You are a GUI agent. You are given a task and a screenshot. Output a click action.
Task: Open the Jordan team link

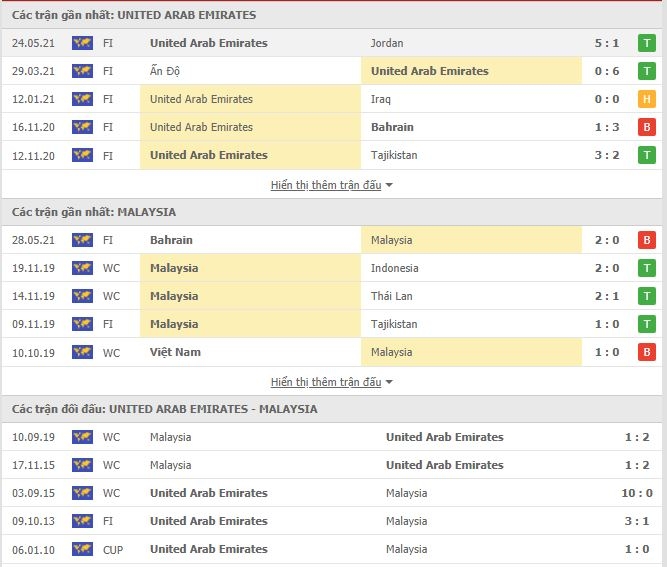pos(387,43)
